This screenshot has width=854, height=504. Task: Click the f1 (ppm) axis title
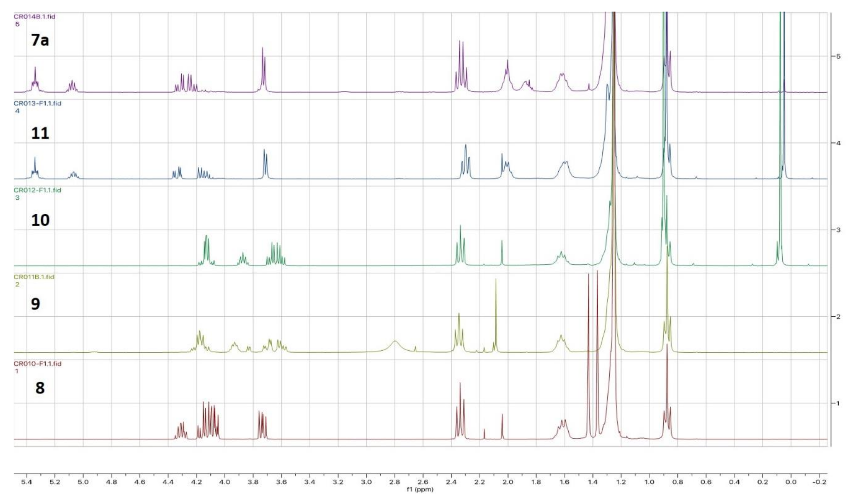pos(420,489)
